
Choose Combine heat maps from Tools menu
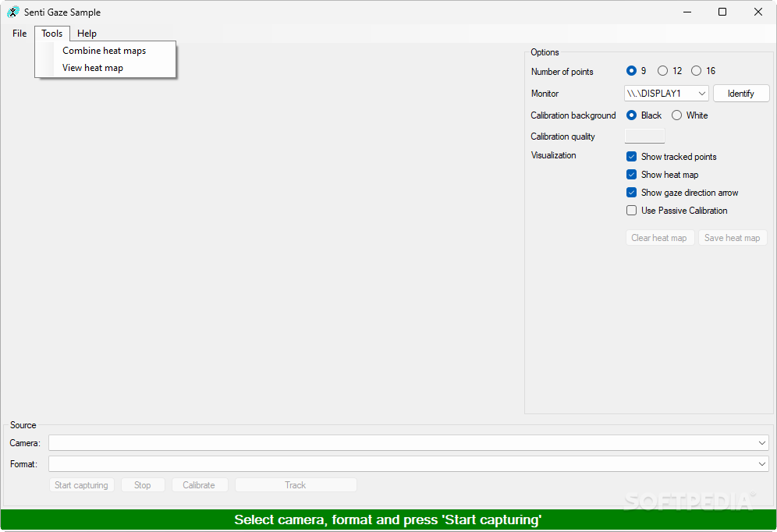(105, 51)
